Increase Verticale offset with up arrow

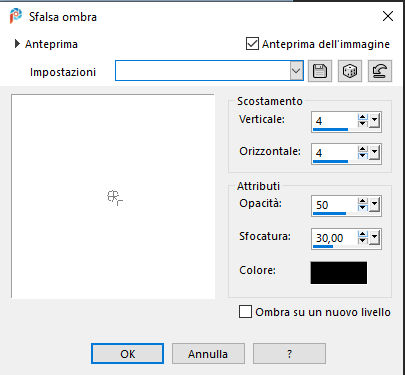click(362, 117)
